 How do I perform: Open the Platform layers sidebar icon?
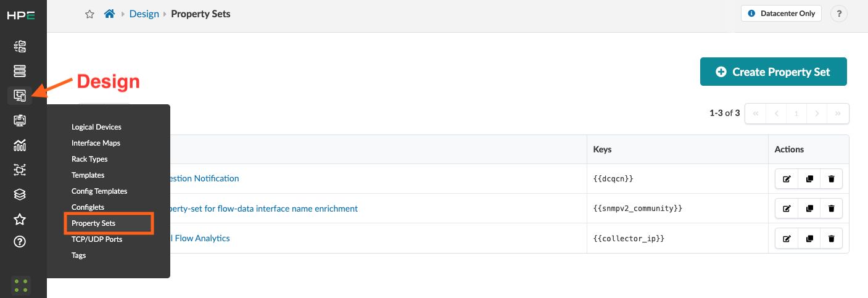(x=20, y=194)
